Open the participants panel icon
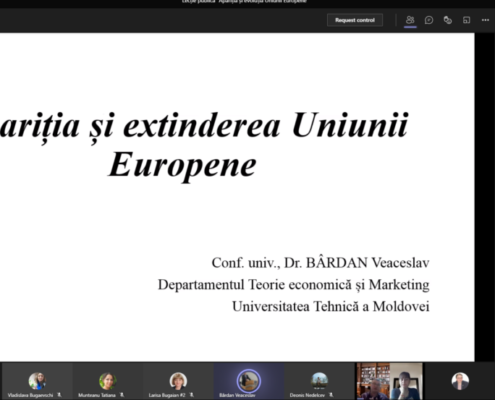The height and width of the screenshot is (400, 495). pos(410,20)
